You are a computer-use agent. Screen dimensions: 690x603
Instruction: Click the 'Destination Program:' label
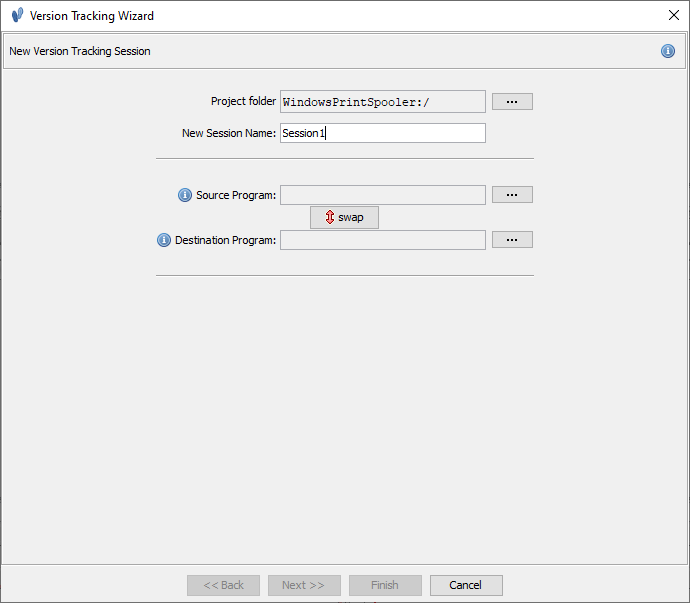(x=225, y=240)
